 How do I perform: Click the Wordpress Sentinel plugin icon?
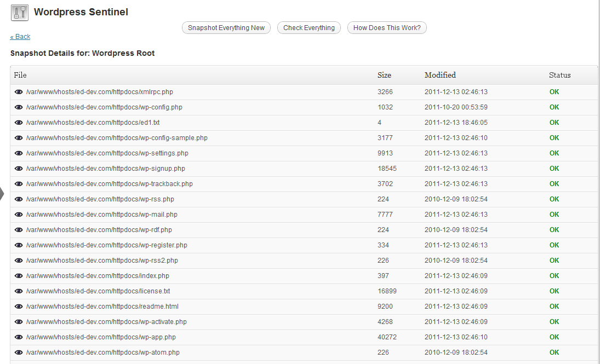20,13
